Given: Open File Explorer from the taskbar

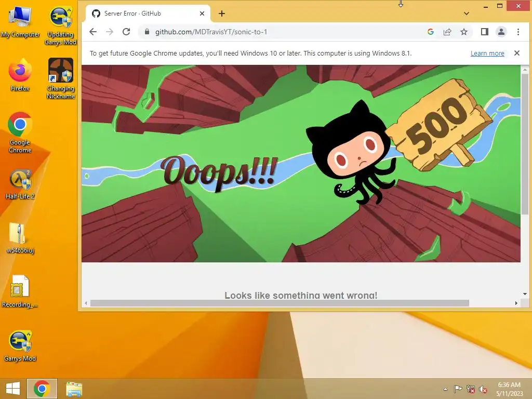Looking at the screenshot, I should (74, 389).
